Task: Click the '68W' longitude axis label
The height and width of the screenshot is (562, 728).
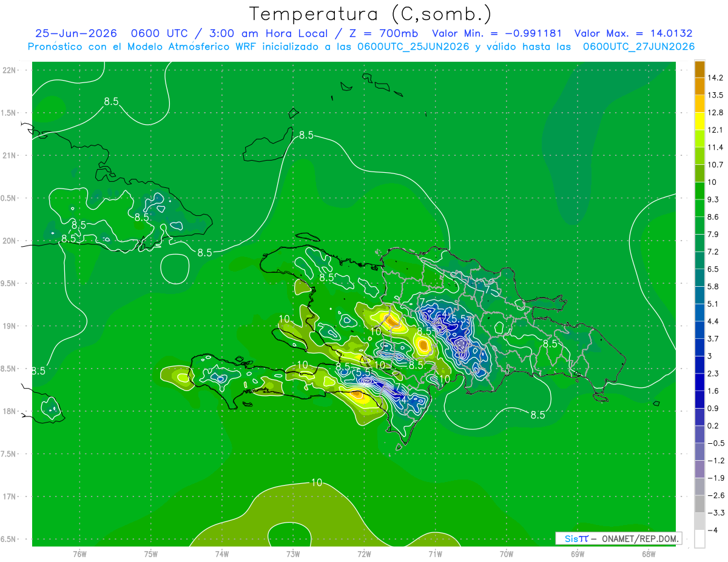Action: (x=649, y=554)
